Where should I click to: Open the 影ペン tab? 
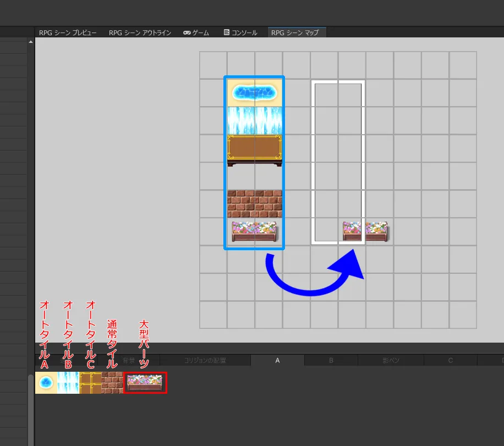coord(391,360)
